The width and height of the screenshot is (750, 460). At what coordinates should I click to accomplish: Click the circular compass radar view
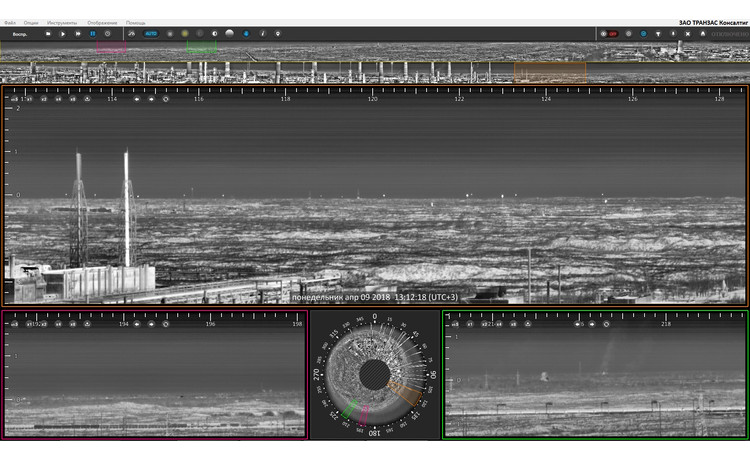(375, 374)
